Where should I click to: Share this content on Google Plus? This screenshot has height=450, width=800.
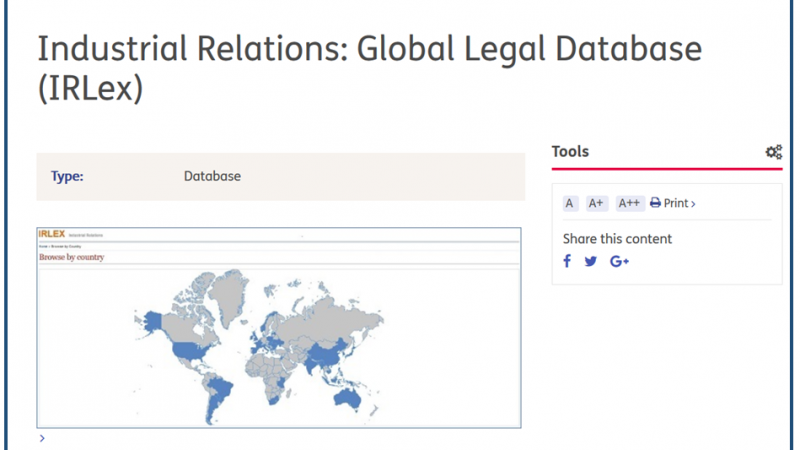click(619, 261)
